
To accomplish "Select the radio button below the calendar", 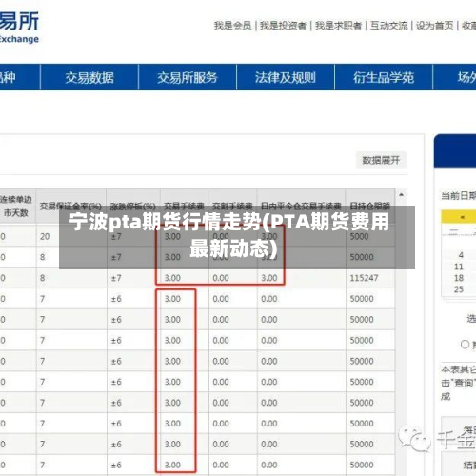I will pos(465,345).
